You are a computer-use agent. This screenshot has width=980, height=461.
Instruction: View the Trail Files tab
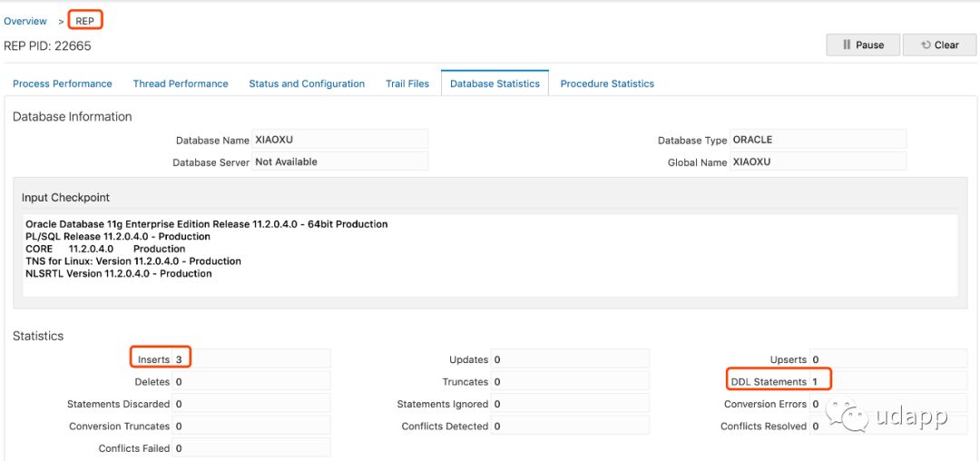(407, 83)
